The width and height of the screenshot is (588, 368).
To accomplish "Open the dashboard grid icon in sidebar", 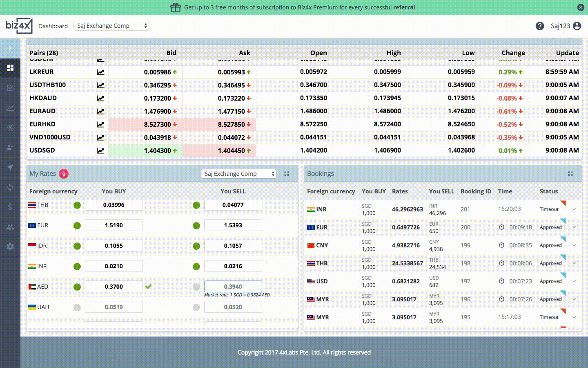I will coord(10,68).
